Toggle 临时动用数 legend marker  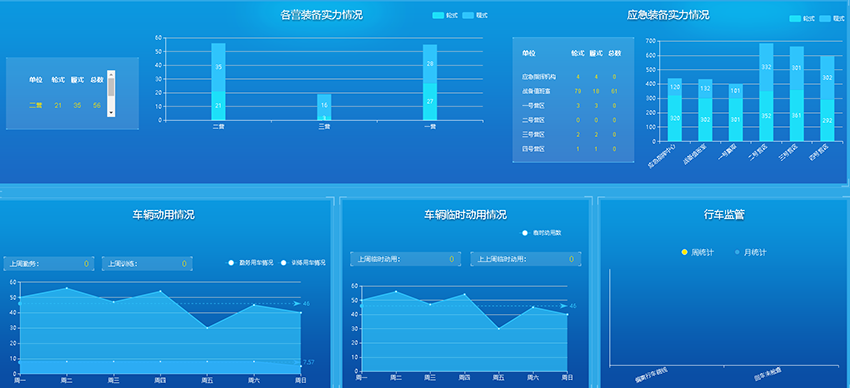point(524,233)
